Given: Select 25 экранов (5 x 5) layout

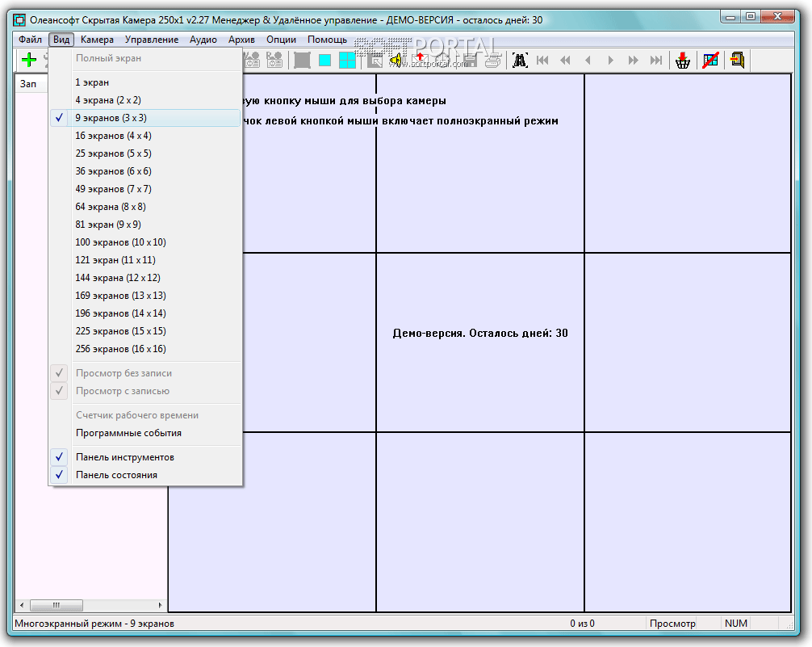Looking at the screenshot, I should pyautogui.click(x=145, y=153).
